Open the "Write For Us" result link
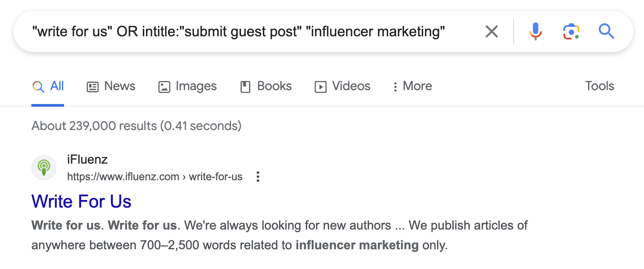The image size is (644, 269). (81, 201)
